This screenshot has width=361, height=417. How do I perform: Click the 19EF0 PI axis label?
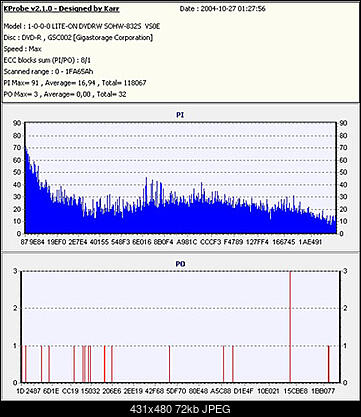click(57, 242)
